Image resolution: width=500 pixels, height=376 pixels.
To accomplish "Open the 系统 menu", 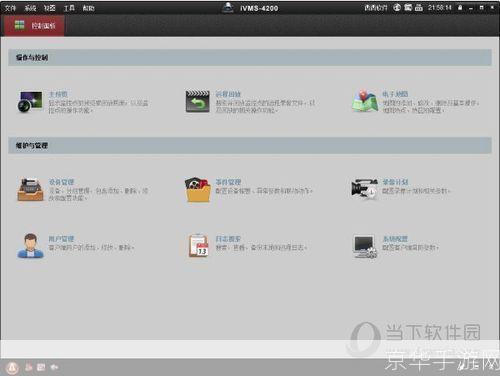I will click(x=30, y=8).
